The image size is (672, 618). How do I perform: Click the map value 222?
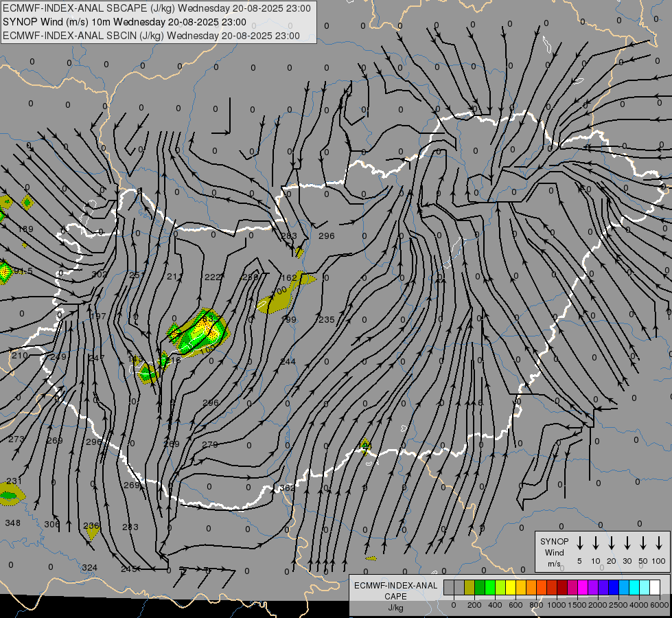213,277
